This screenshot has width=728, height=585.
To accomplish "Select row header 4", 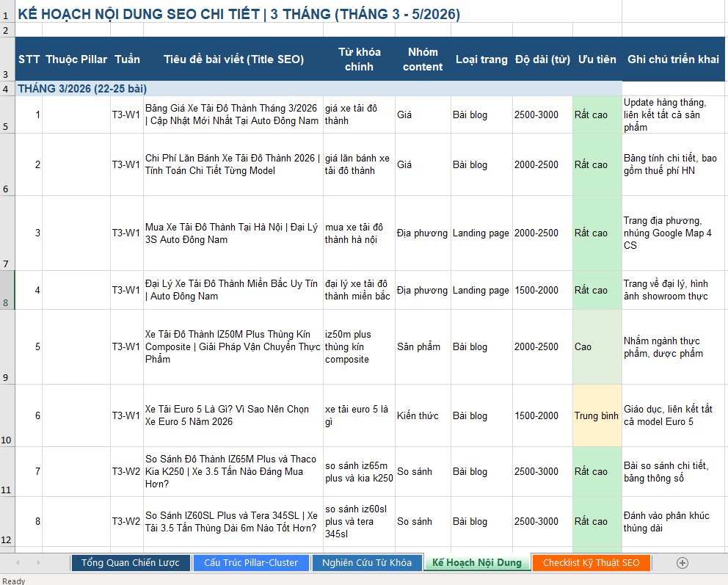I will (x=7, y=89).
